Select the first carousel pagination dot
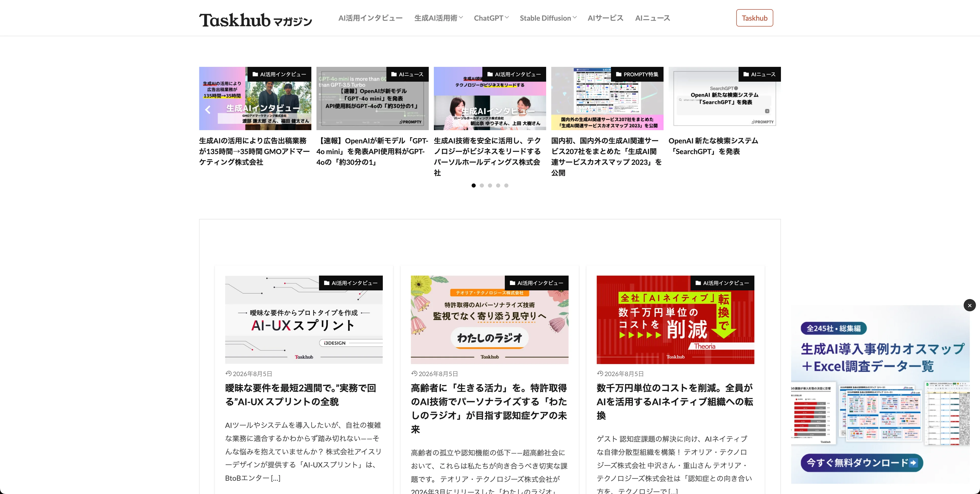 [473, 186]
